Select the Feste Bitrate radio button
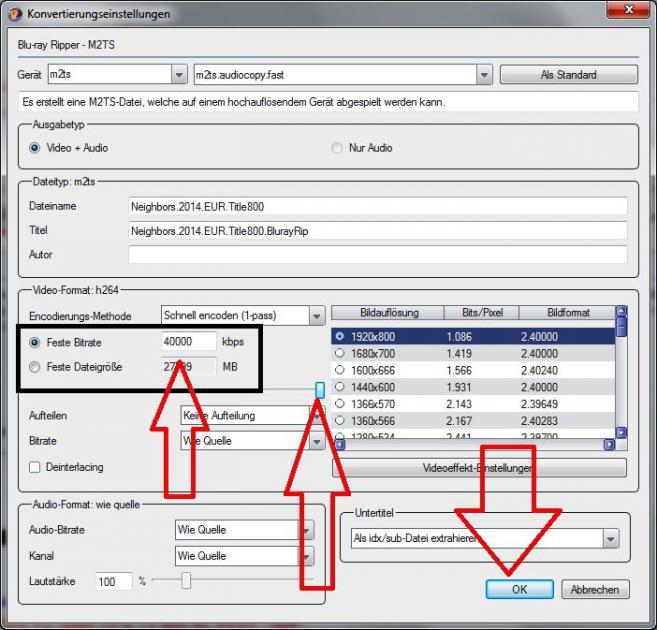This screenshot has height=630, width=657. click(35, 343)
